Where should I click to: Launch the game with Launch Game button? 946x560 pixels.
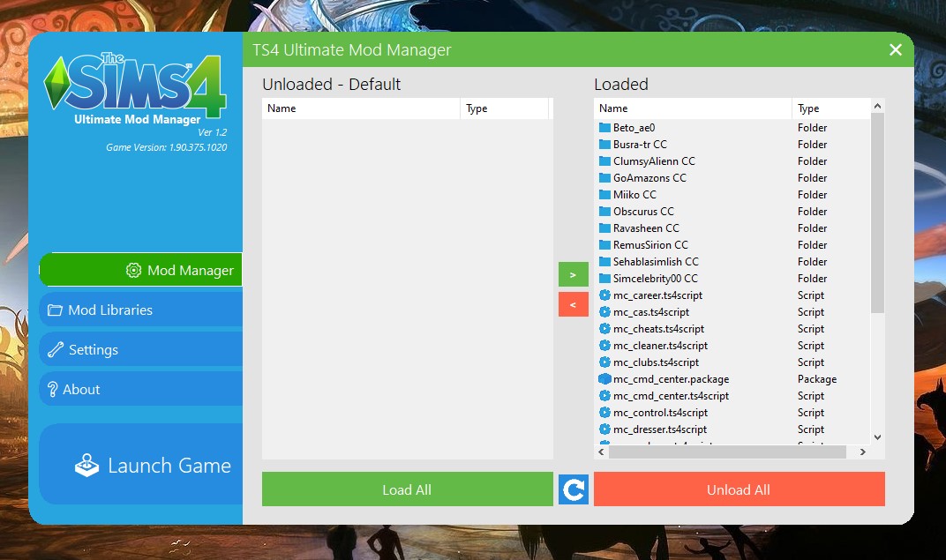[140, 464]
